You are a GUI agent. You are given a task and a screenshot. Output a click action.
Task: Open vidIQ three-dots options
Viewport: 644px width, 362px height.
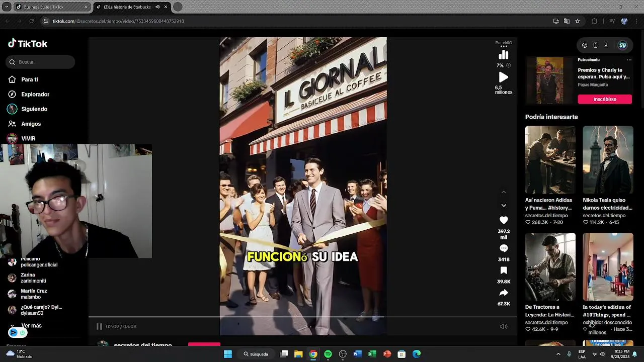pyautogui.click(x=504, y=47)
